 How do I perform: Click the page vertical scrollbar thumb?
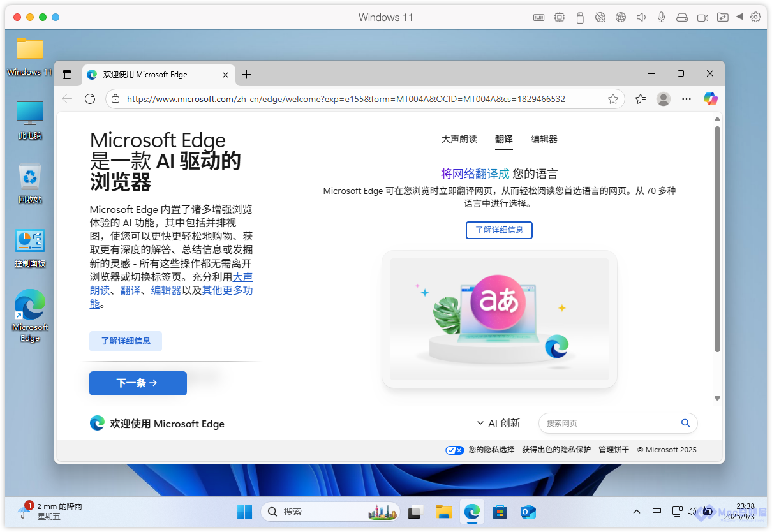point(717,239)
